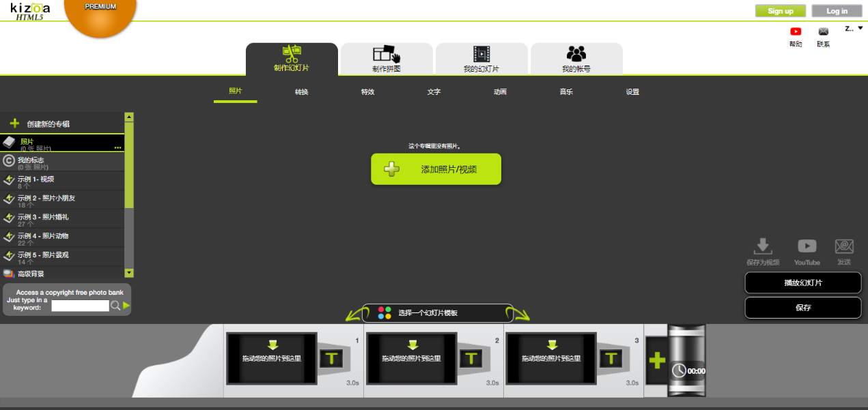This screenshot has width=868, height=410.
Task: Open the 特效 sub-tab
Action: click(x=367, y=91)
